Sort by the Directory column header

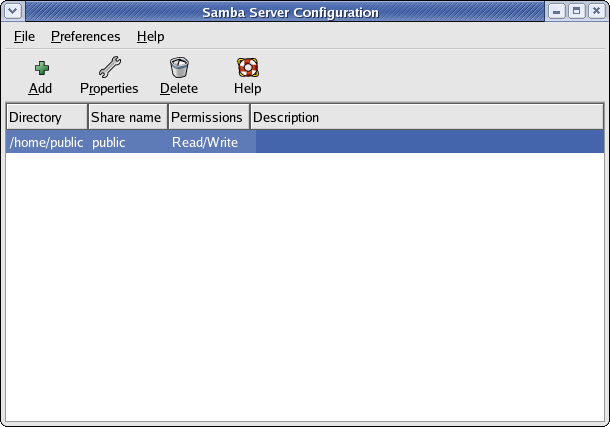[47, 117]
